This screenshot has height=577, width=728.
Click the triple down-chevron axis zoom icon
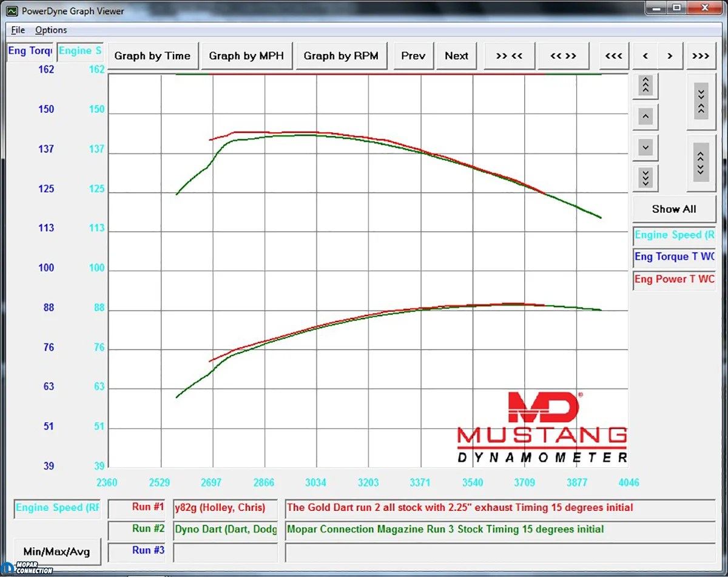[645, 178]
